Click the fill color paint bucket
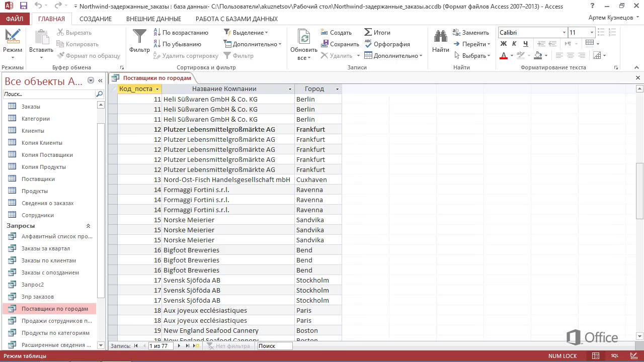This screenshot has width=644, height=362. coord(538,56)
